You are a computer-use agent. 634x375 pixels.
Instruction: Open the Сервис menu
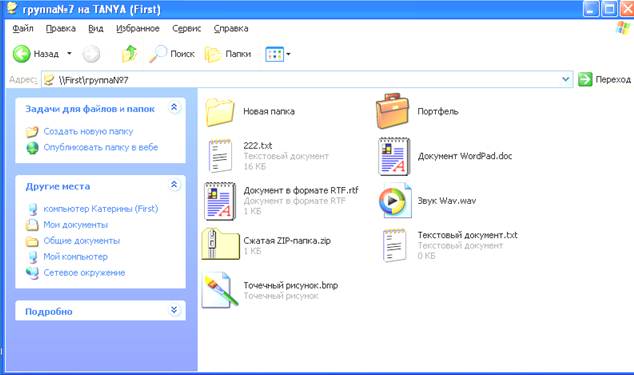tap(186, 28)
